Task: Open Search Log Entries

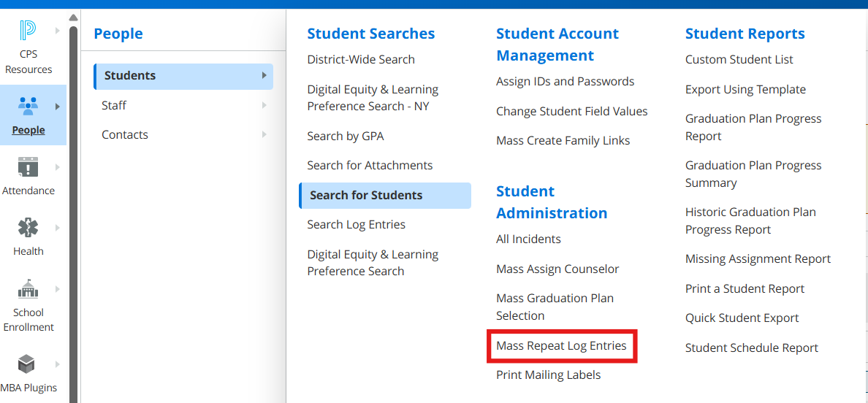Action: tap(356, 224)
